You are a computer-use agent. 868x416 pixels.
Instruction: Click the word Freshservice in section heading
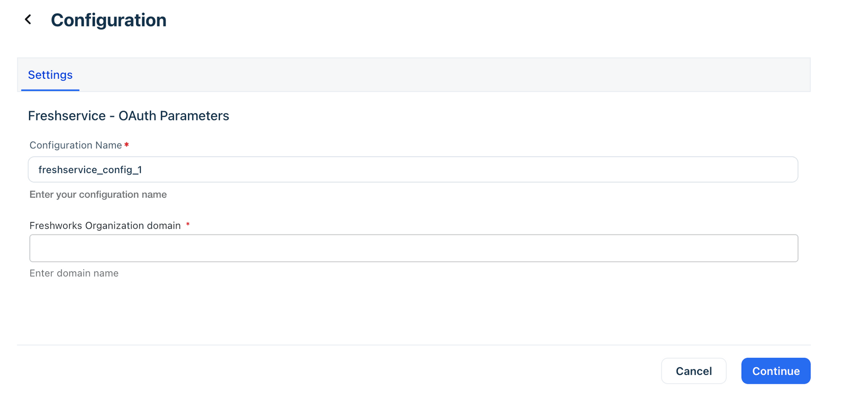coord(67,116)
